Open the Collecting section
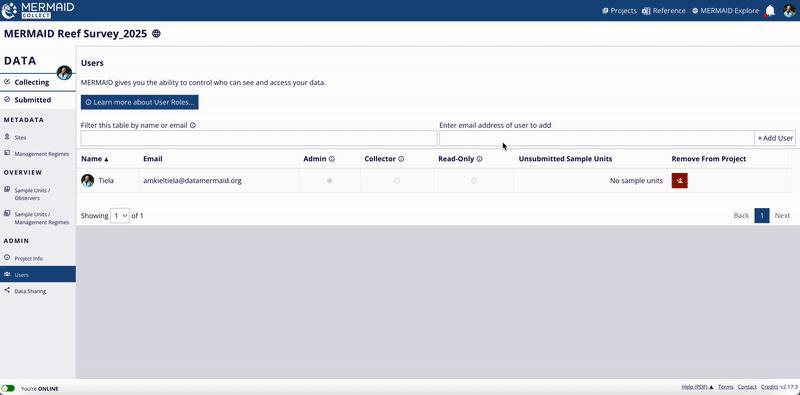800x395 pixels. point(38,82)
